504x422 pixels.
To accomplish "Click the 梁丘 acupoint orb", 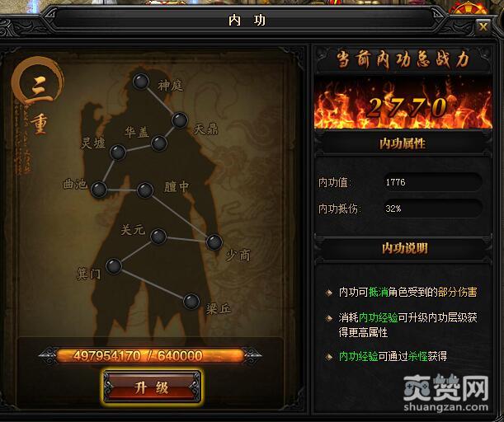I will point(191,302).
